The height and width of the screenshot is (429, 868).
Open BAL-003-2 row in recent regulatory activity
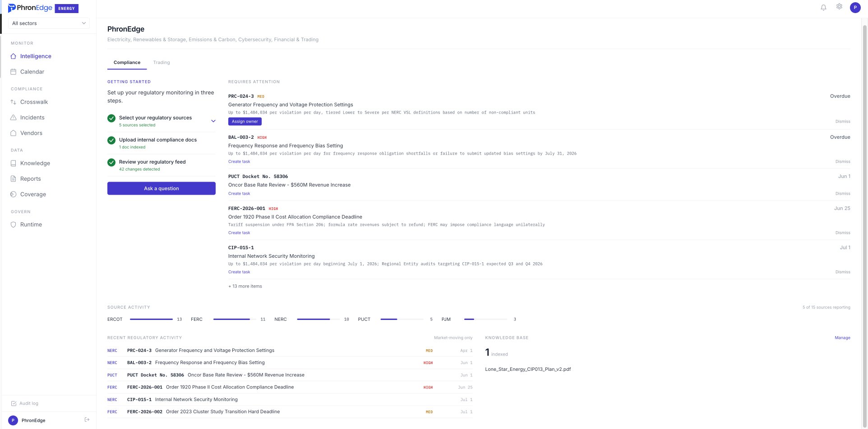point(290,362)
